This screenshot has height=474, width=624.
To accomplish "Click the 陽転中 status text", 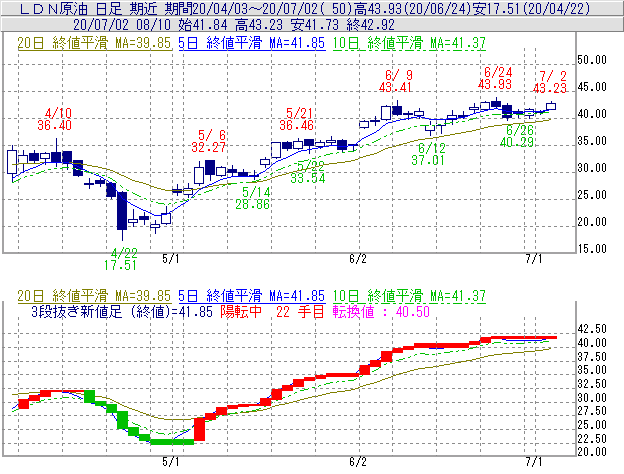I will 241,311.
